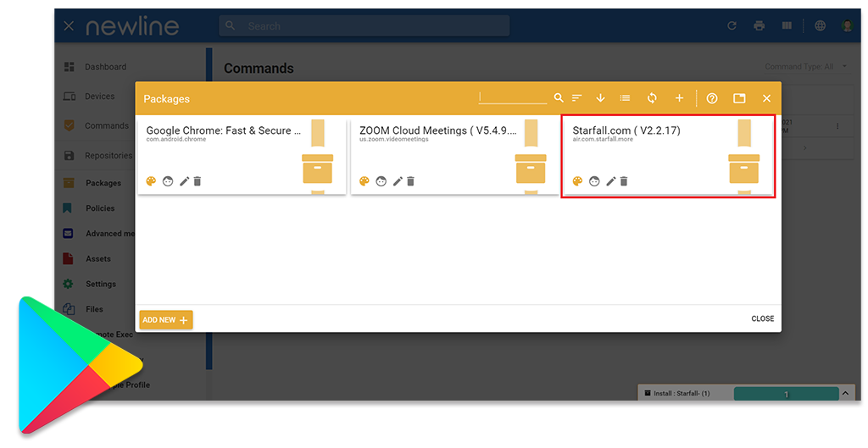Edit the ZOOM Cloud Meetings package

(398, 181)
